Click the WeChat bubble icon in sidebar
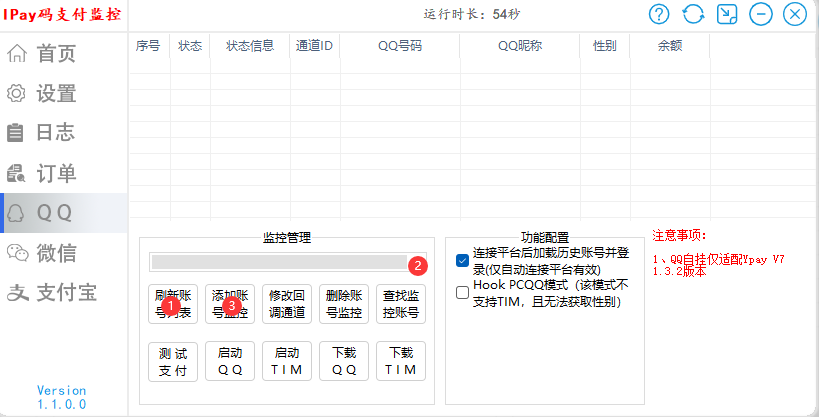Viewport: 819px width, 417px height. coord(17,253)
